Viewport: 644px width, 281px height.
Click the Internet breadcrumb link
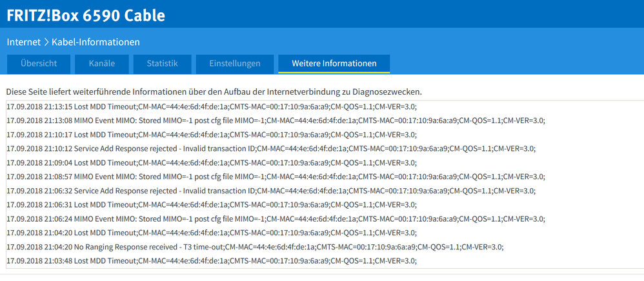click(23, 42)
